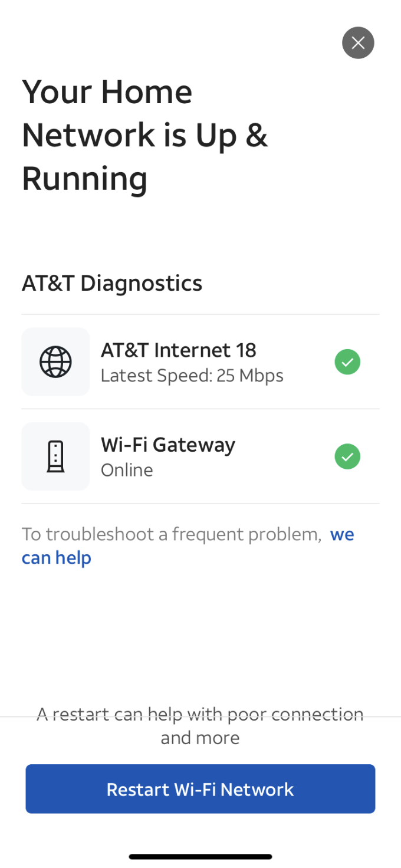The image size is (401, 868).
Task: Select the AT&T Internet 18 diagnostics row
Action: tap(200, 361)
